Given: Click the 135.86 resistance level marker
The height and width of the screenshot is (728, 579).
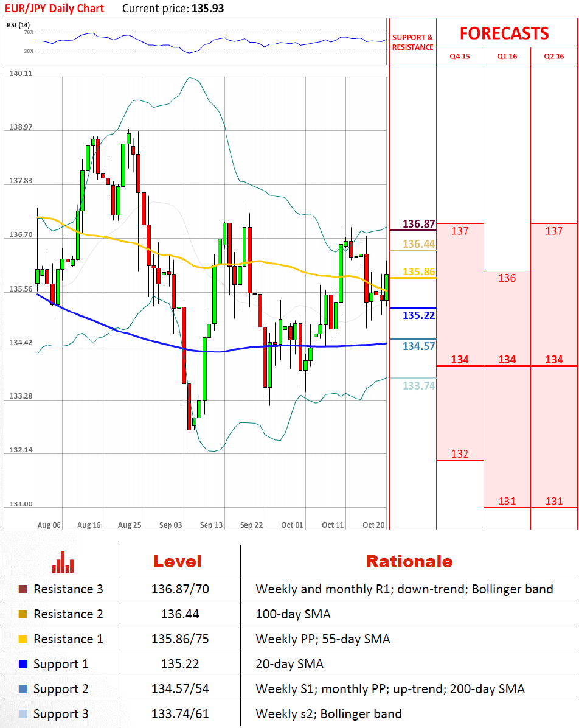Looking at the screenshot, I should point(418,271).
